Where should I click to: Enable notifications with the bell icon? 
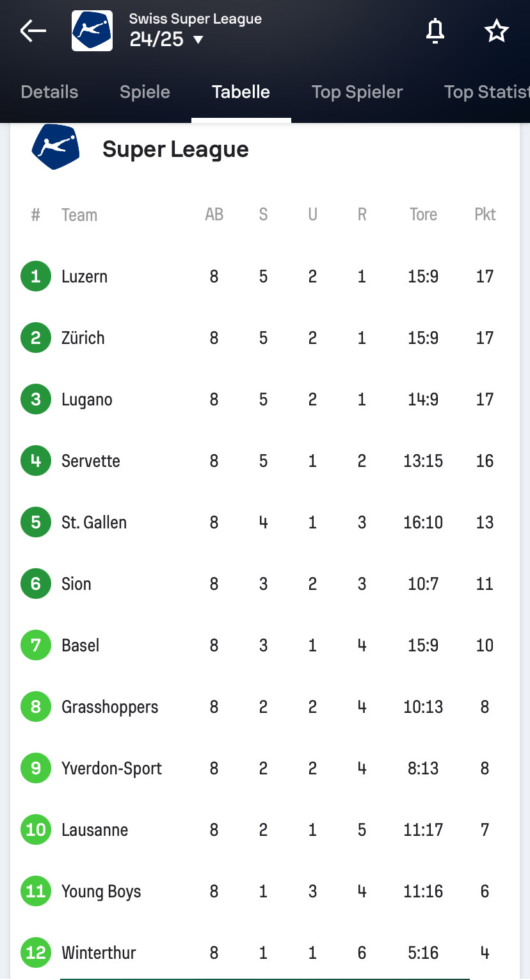coord(435,31)
